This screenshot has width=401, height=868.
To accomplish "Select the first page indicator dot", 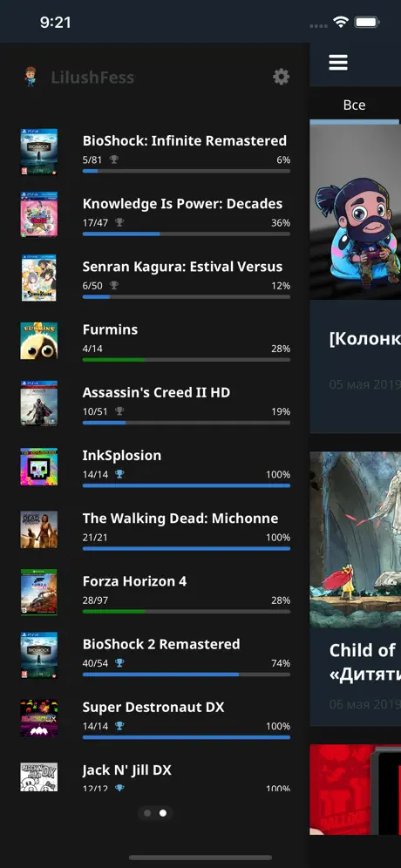I will [147, 813].
